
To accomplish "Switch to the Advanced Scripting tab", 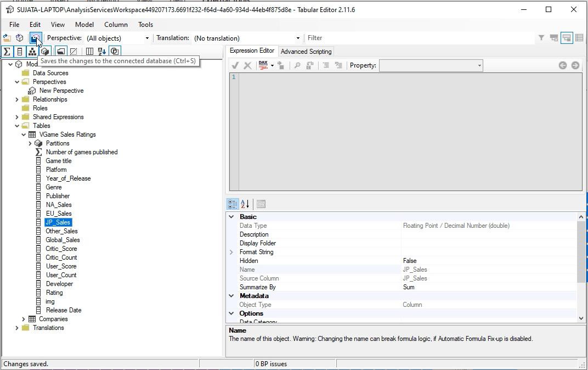I will click(x=306, y=52).
